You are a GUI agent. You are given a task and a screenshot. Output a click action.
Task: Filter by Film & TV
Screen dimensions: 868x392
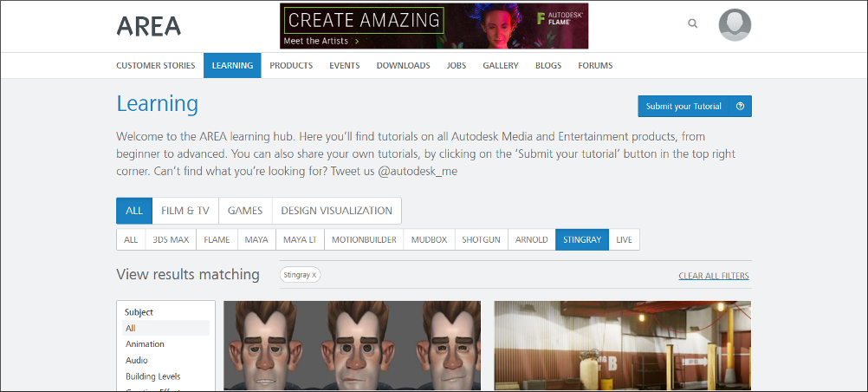pos(185,211)
